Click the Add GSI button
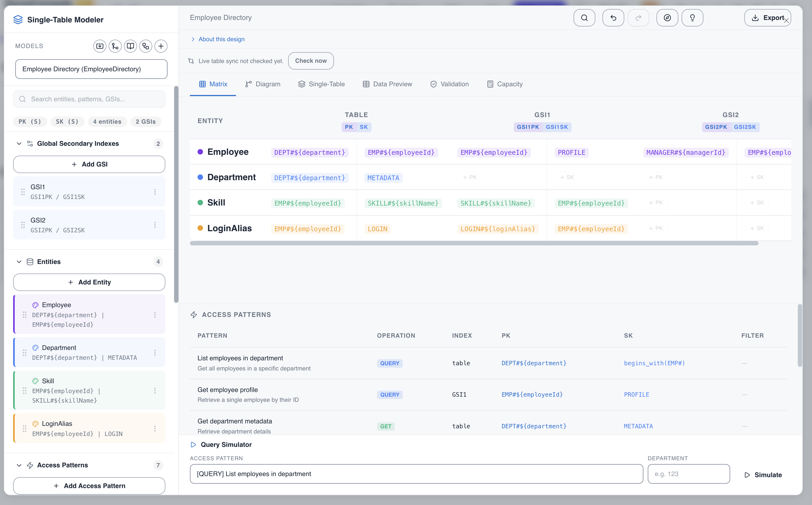This screenshot has height=505, width=812. tap(89, 164)
